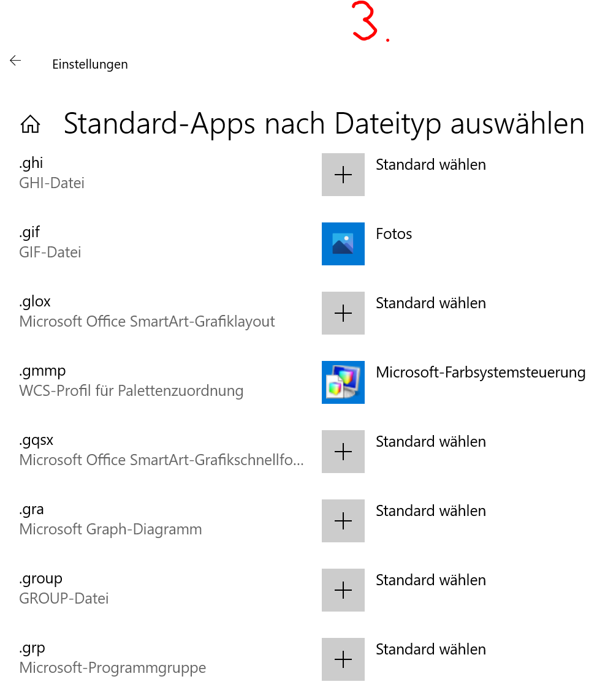
Task: Click 'Microsoft Graph-Diagramm' description
Action: tap(110, 529)
